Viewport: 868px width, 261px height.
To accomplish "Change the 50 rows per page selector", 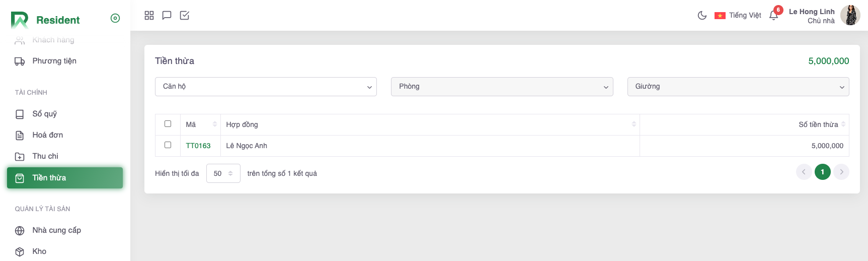I will click(x=223, y=173).
